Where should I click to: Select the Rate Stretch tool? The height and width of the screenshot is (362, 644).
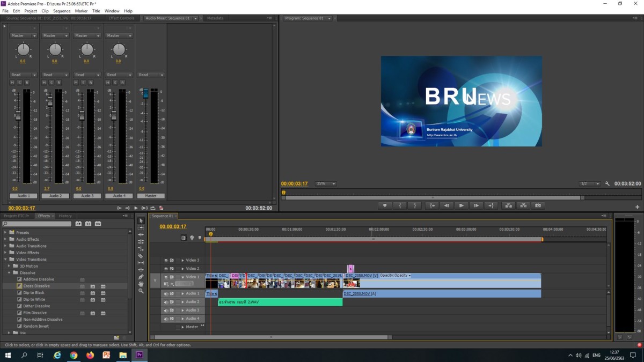[141, 248]
